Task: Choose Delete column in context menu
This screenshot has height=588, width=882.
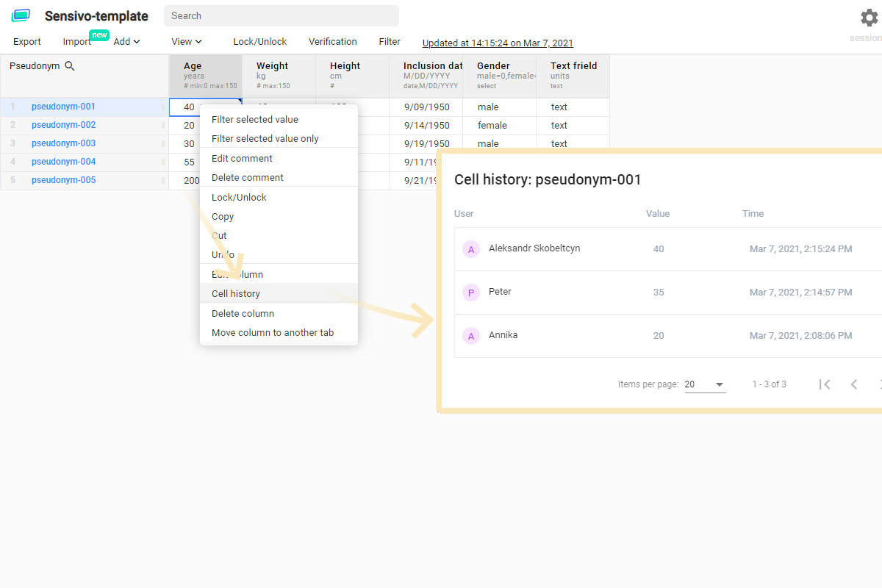Action: click(x=243, y=313)
